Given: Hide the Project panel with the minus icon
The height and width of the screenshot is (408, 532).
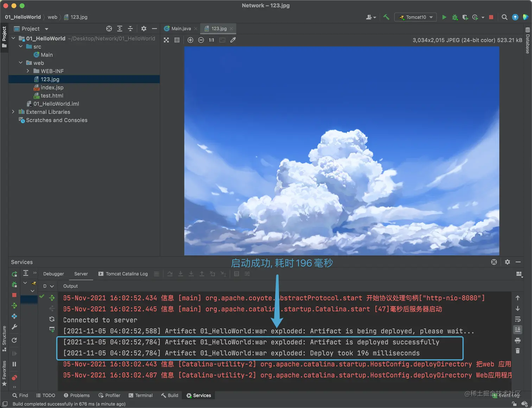Looking at the screenshot, I should [x=154, y=28].
